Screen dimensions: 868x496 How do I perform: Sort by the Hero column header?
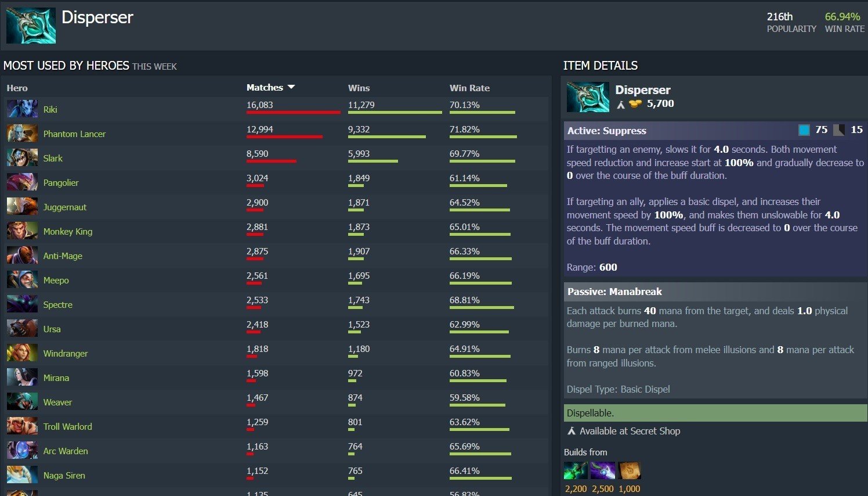coord(17,88)
